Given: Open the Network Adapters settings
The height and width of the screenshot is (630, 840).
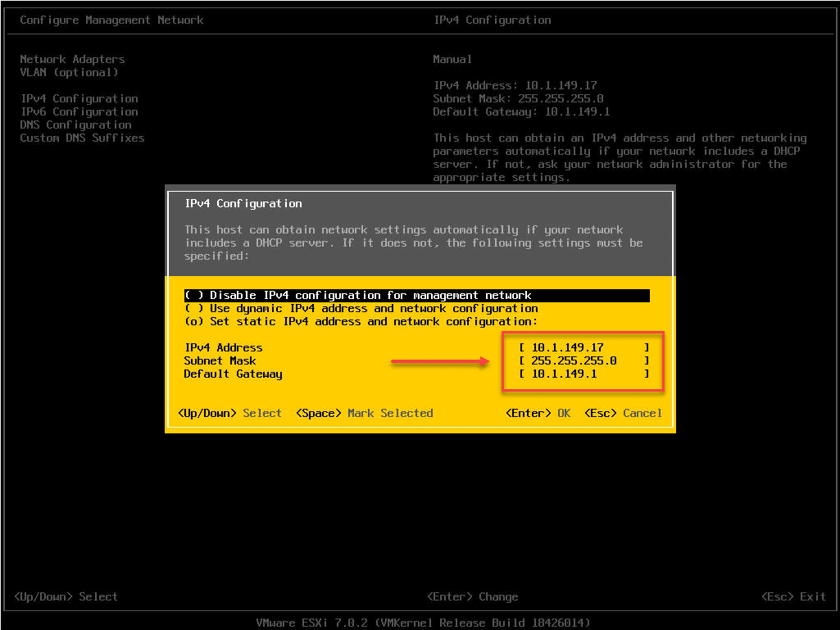Looking at the screenshot, I should (71, 59).
